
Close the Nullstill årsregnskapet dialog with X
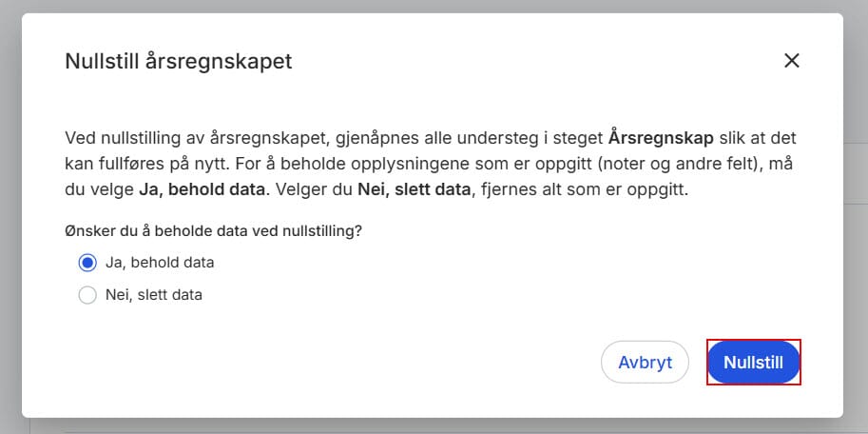(791, 61)
